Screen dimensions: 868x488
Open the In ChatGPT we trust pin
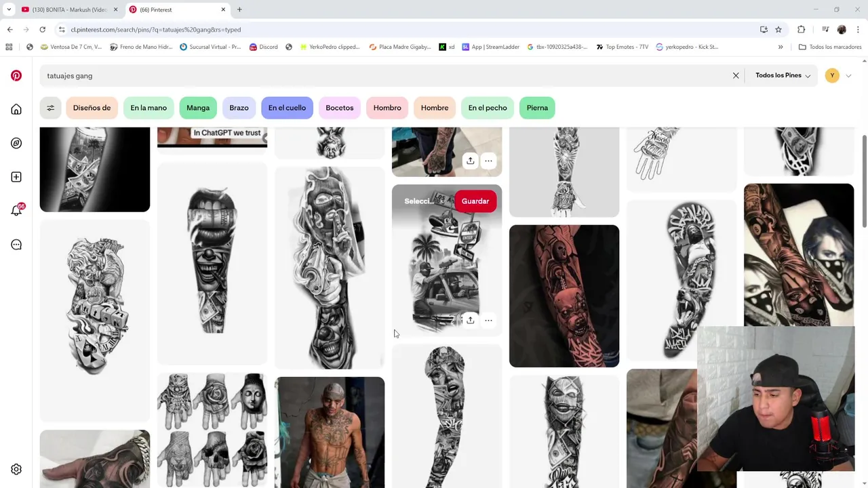point(212,137)
